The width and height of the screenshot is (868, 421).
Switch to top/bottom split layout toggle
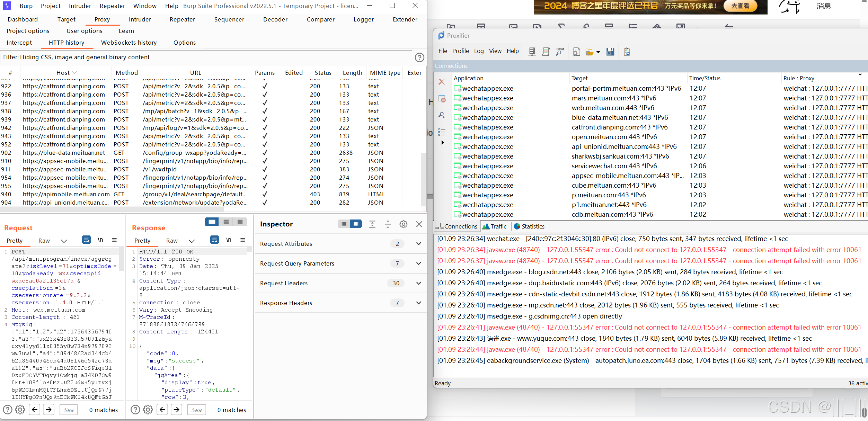click(226, 222)
